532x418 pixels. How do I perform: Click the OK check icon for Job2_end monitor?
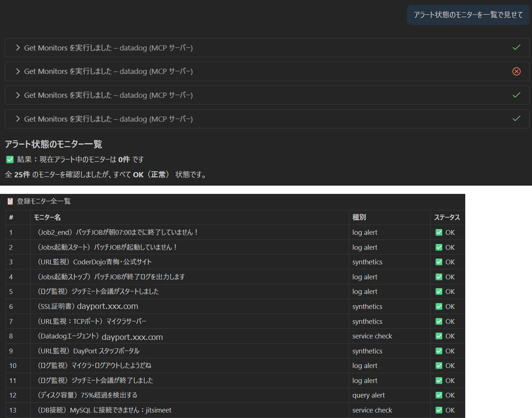tap(439, 232)
